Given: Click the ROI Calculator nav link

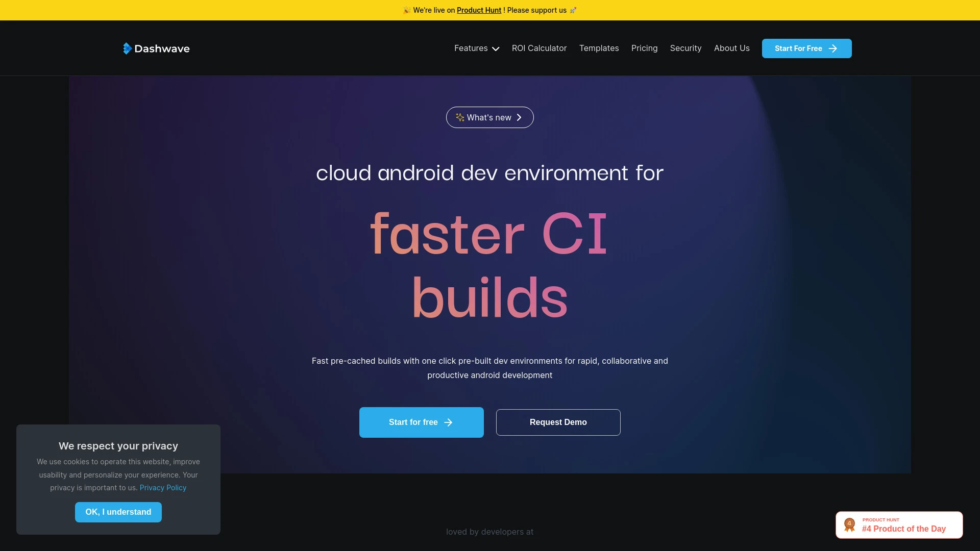Looking at the screenshot, I should click(539, 48).
